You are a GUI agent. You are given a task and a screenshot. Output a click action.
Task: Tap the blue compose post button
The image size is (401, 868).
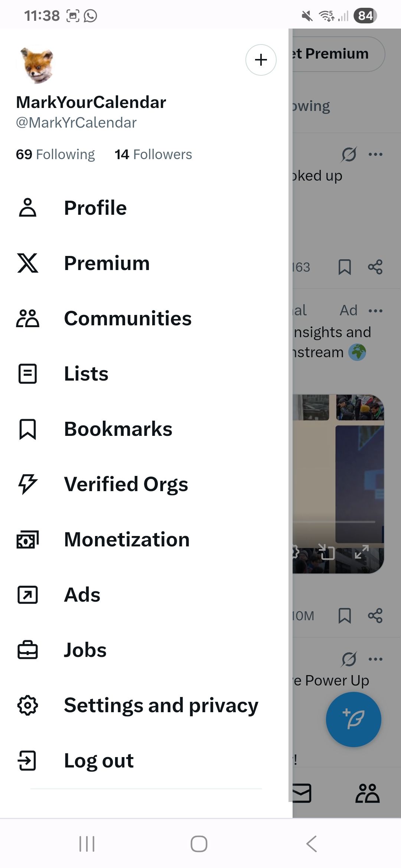[353, 719]
